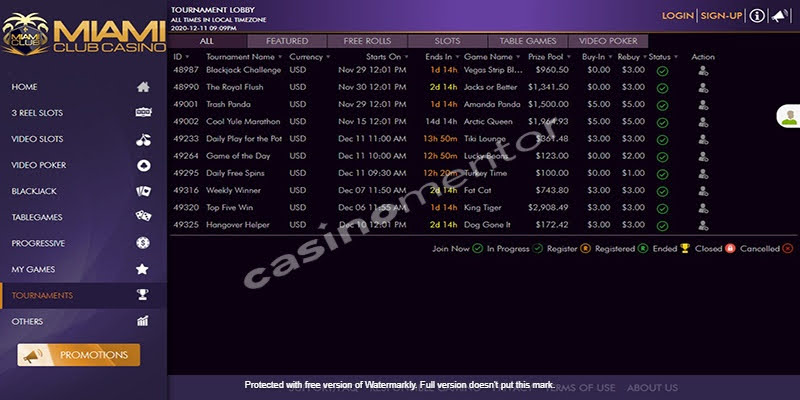This screenshot has height=400, width=800.
Task: Open the info circle icon in header
Action: [757, 16]
